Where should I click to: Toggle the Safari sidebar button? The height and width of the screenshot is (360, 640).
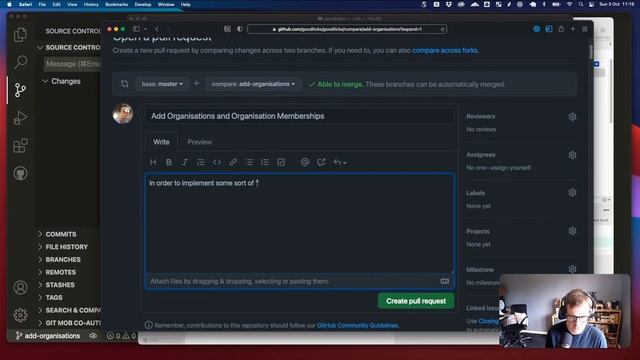click(136, 29)
